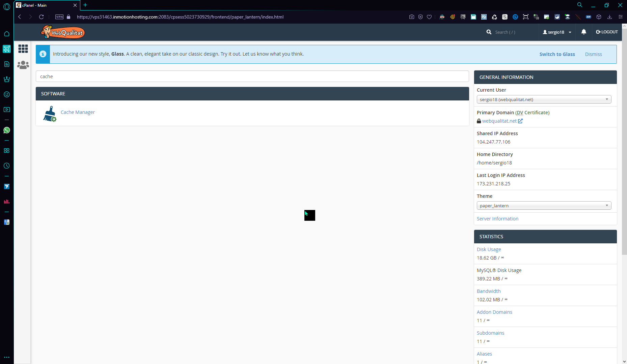
Task: Open the ad blocker shield icon
Action: (420, 17)
